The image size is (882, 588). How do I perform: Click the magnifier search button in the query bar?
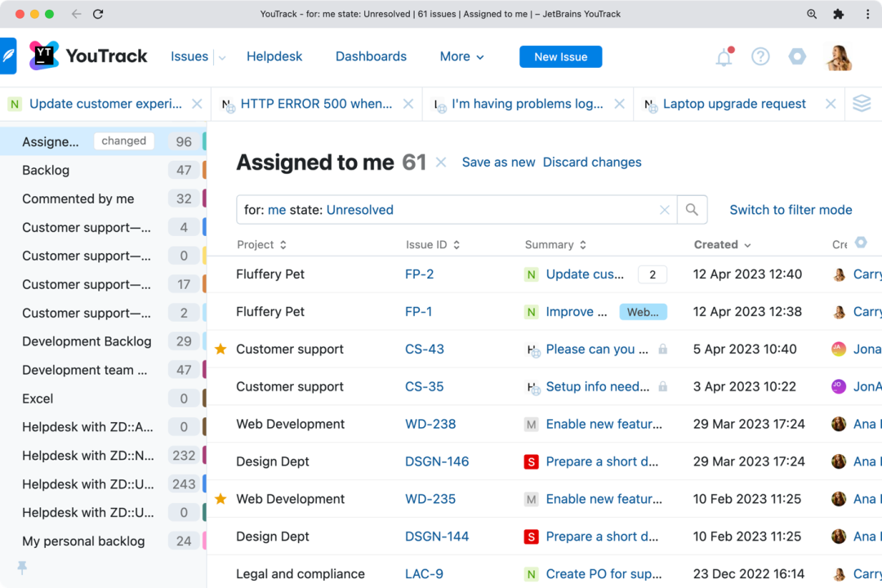[692, 210]
